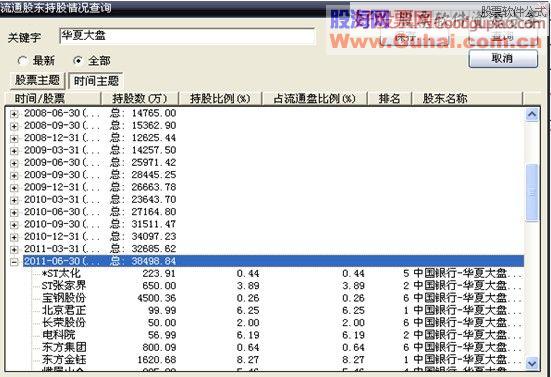Screen dimensions: 551x377
Task: Click the 取消 button
Action: pyautogui.click(x=503, y=58)
